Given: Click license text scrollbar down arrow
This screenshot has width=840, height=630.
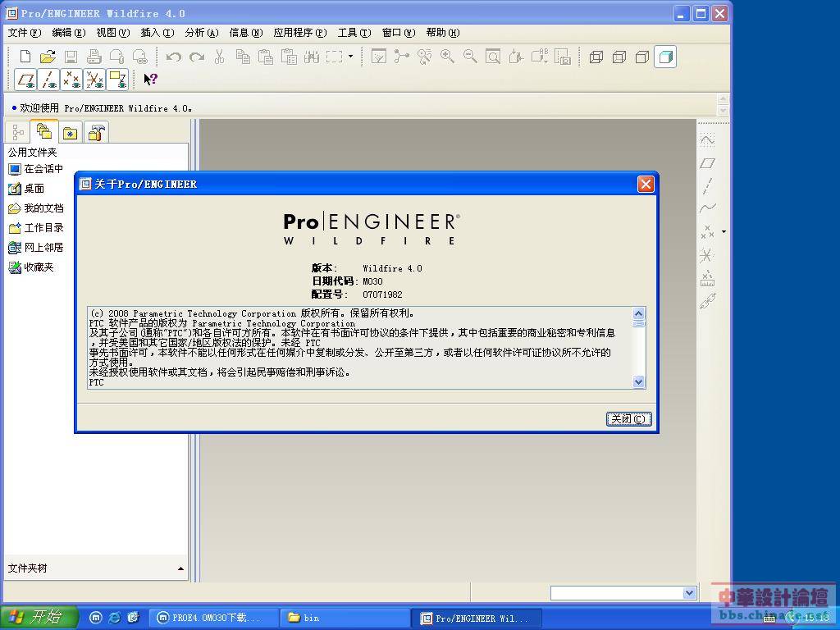Looking at the screenshot, I should [638, 381].
